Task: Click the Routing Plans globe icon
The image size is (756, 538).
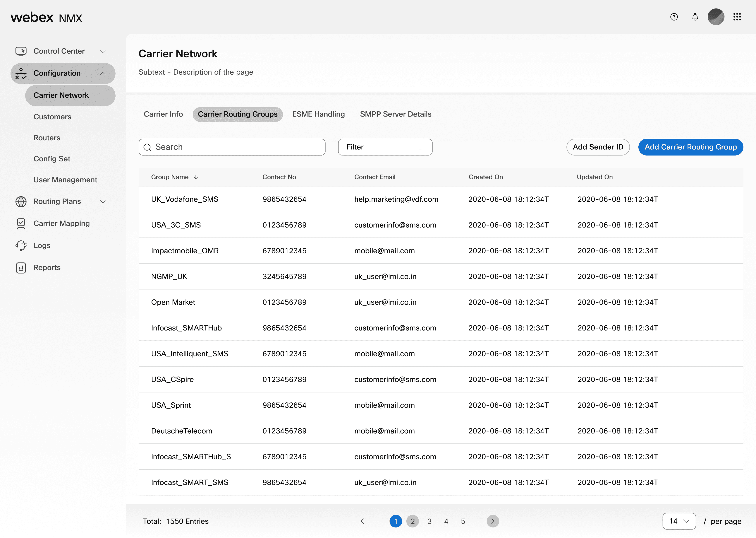Action: click(x=21, y=201)
